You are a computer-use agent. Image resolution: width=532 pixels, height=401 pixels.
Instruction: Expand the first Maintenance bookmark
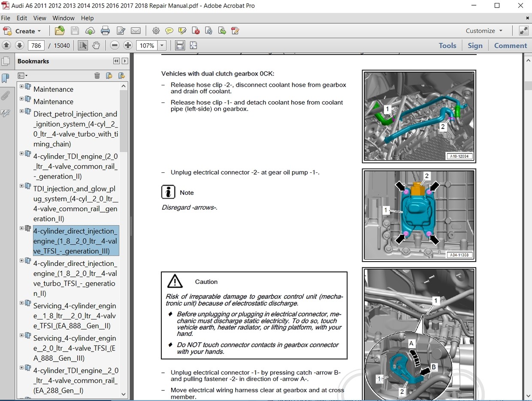[22, 87]
